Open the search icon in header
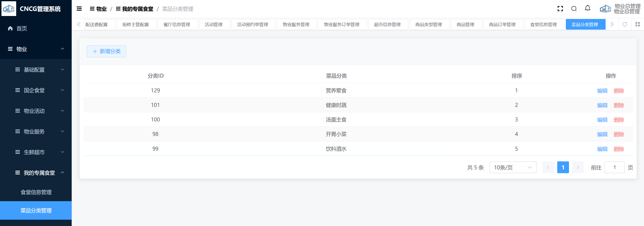644x226 pixels. [574, 9]
